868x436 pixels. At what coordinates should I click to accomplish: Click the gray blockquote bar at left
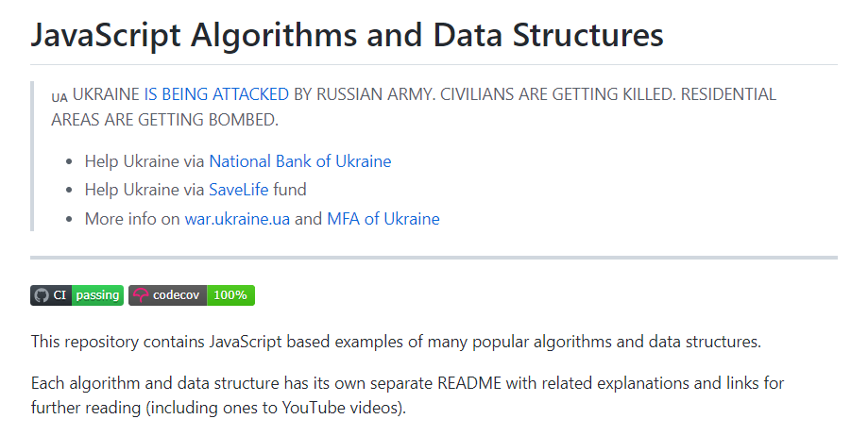click(32, 156)
